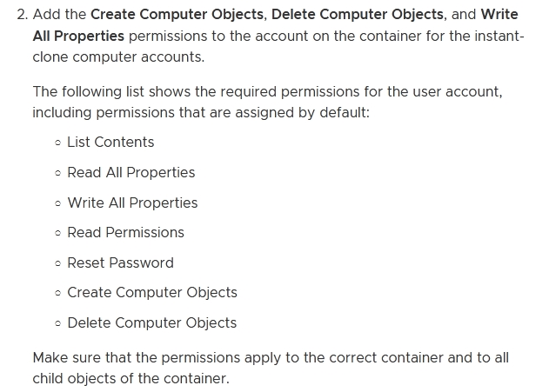
Task: Click the step number "2."
Action: click(x=22, y=15)
